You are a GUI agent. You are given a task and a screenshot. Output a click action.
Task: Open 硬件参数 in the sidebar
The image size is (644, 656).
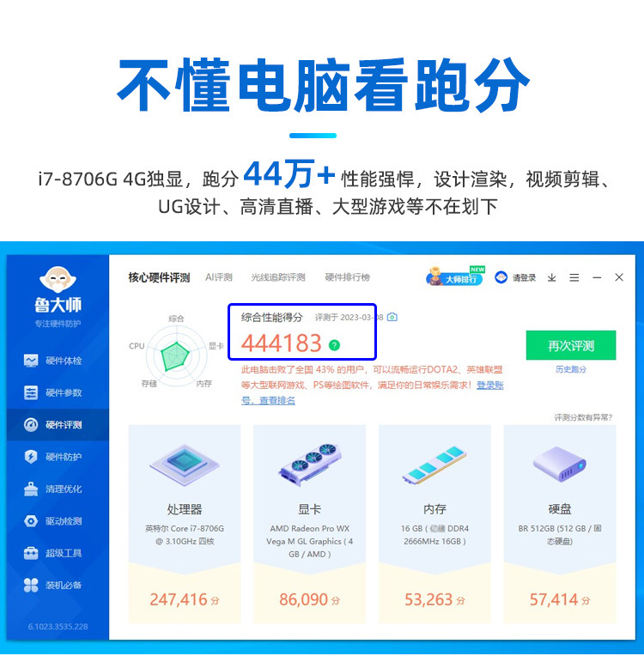point(52,392)
